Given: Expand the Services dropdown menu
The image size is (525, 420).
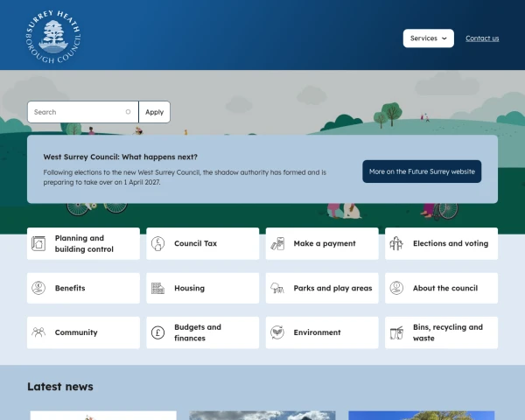Looking at the screenshot, I should click(x=428, y=38).
